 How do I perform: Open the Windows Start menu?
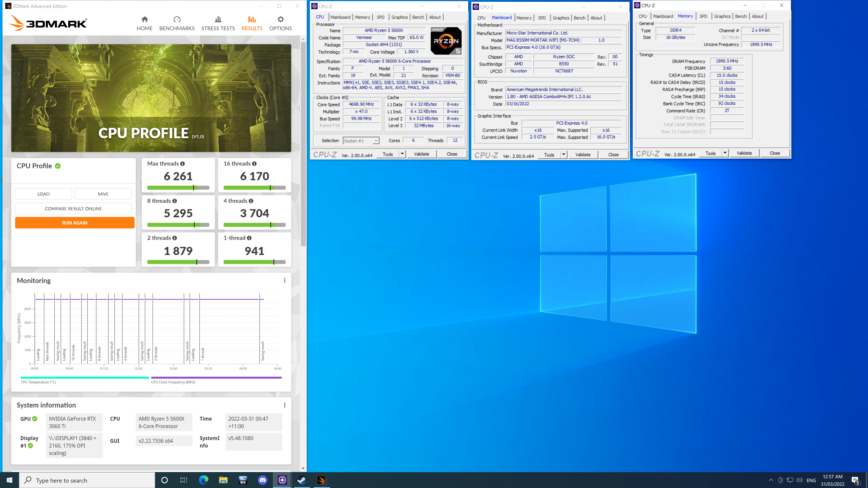coord(9,480)
